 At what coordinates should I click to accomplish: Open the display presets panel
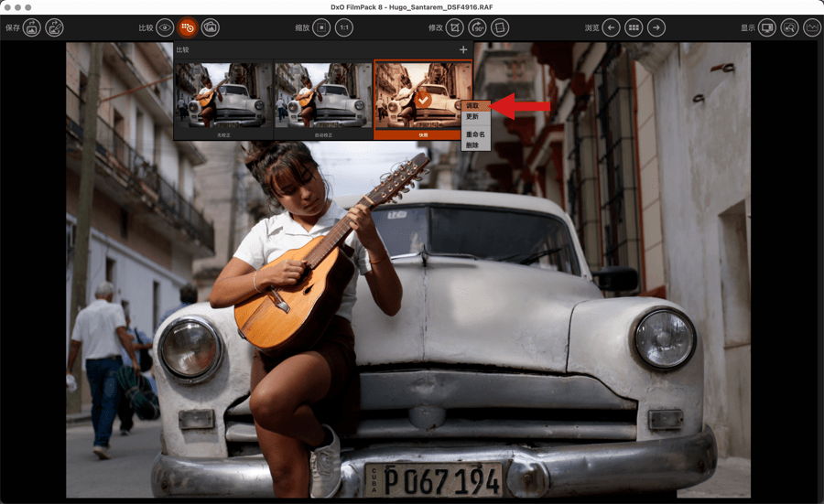[x=767, y=28]
